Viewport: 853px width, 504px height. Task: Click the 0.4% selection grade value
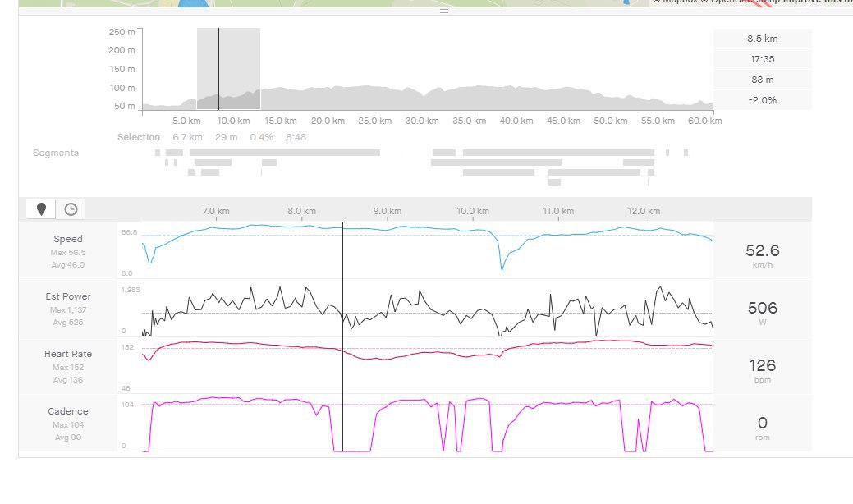(262, 137)
